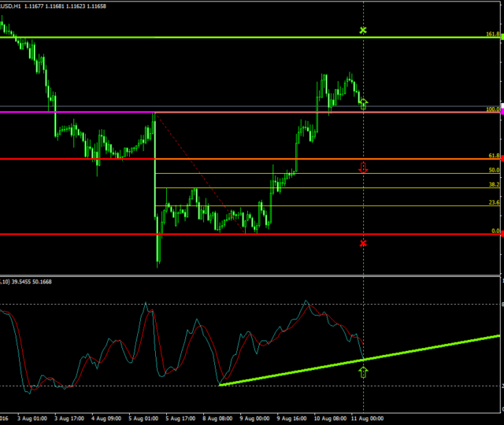Viewport: 504px width, 425px height.
Task: Click the 100.0 Fibonacci level label
Action: pyautogui.click(x=491, y=109)
